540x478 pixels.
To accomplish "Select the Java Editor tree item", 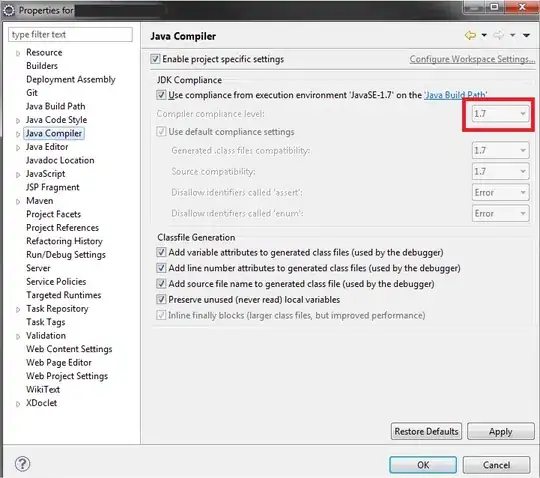I will click(x=47, y=147).
